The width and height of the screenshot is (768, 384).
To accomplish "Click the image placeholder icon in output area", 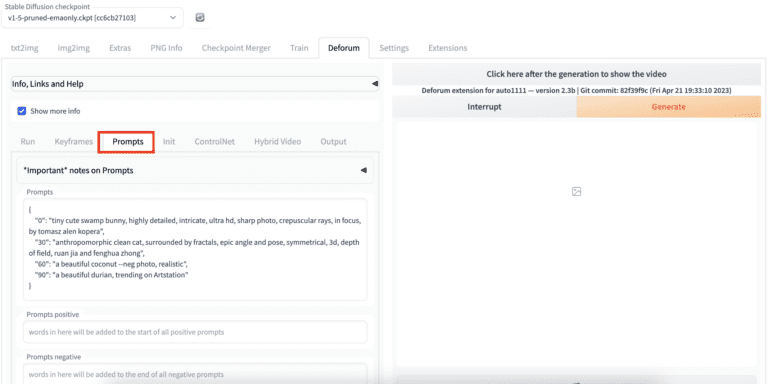I will point(576,192).
